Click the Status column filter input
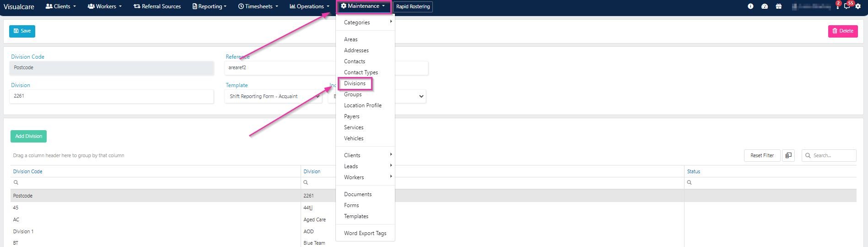Image resolution: width=868 pixels, height=247 pixels. coord(771,182)
